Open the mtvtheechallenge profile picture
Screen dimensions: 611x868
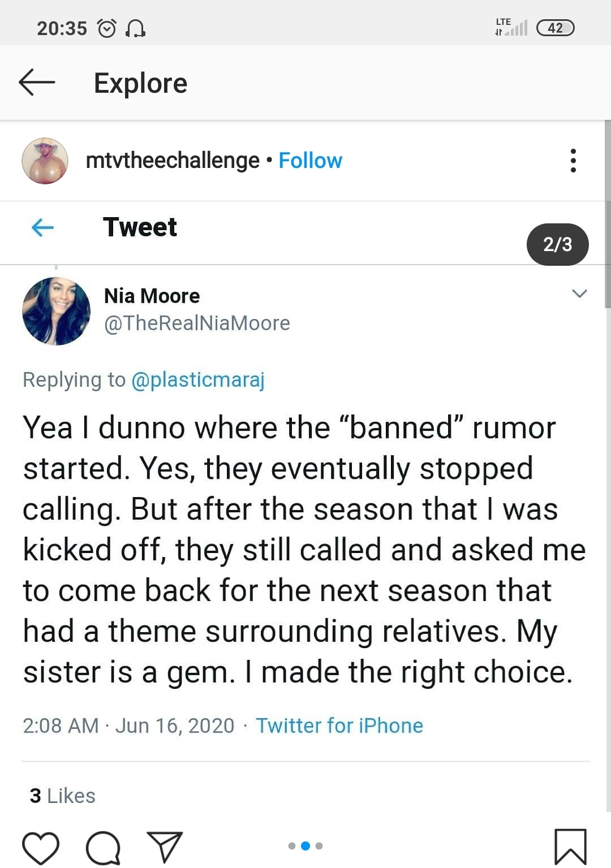[x=45, y=161]
